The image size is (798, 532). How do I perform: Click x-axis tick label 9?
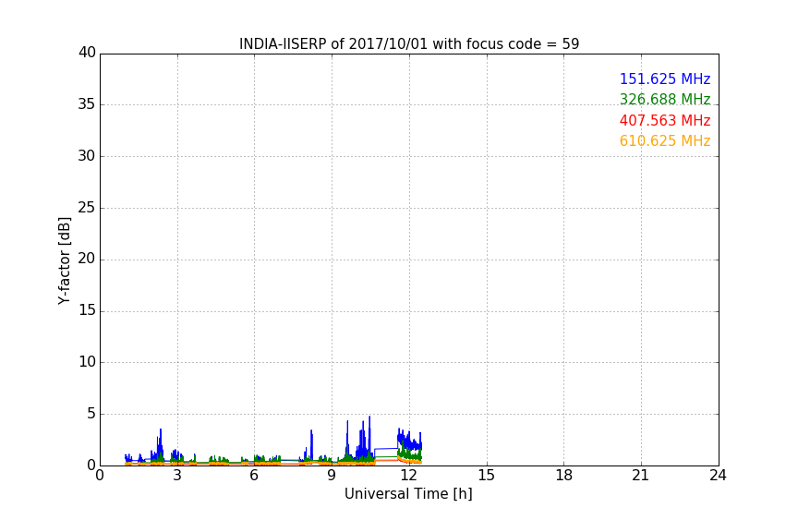click(332, 476)
